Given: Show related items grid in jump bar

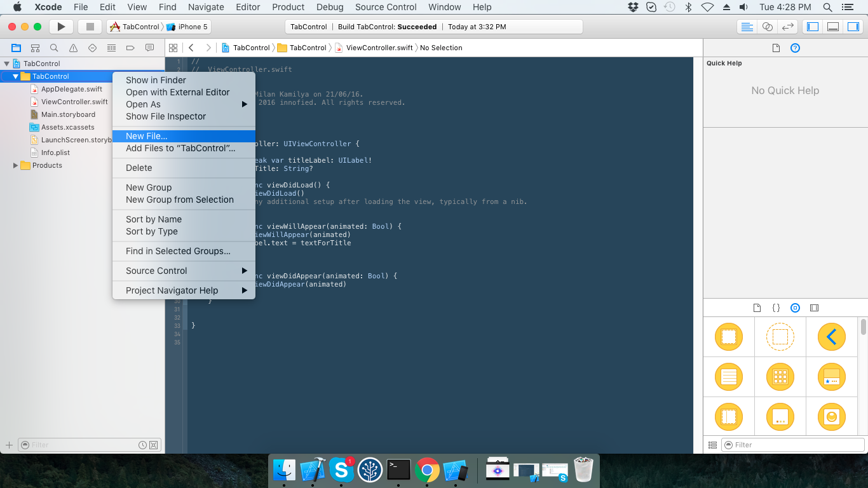Looking at the screenshot, I should (x=172, y=48).
